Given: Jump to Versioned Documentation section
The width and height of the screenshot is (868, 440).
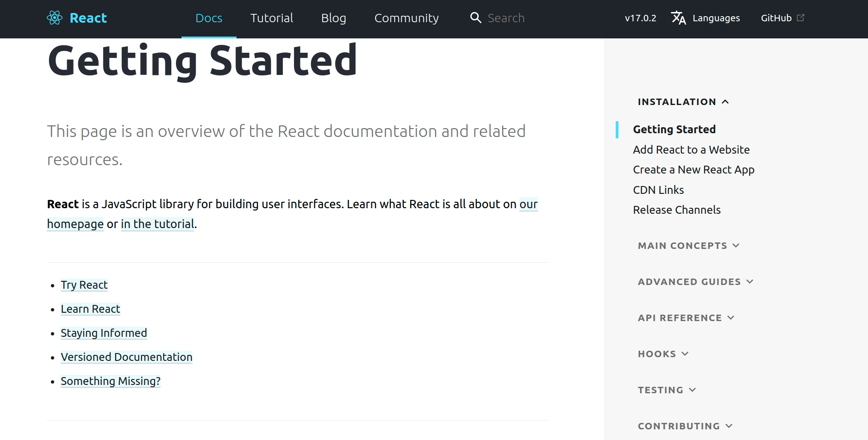Looking at the screenshot, I should coord(126,357).
